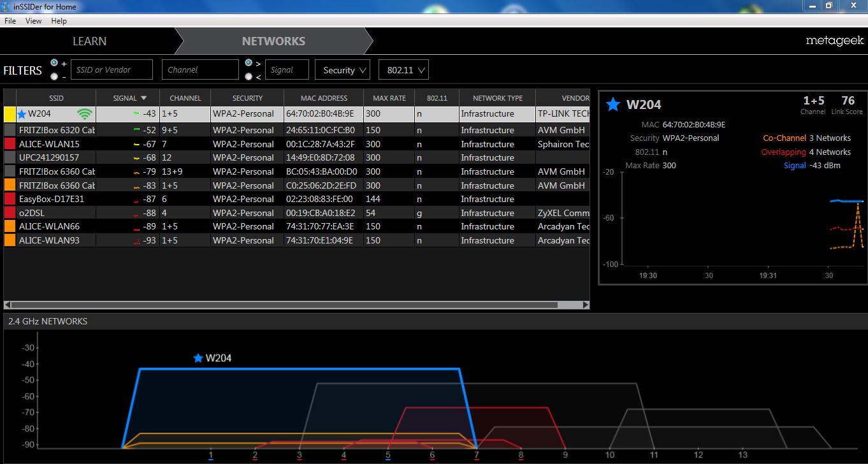The image size is (868, 464).
Task: Click the red color swatch for ALICE-WLAN15
Action: pos(10,144)
